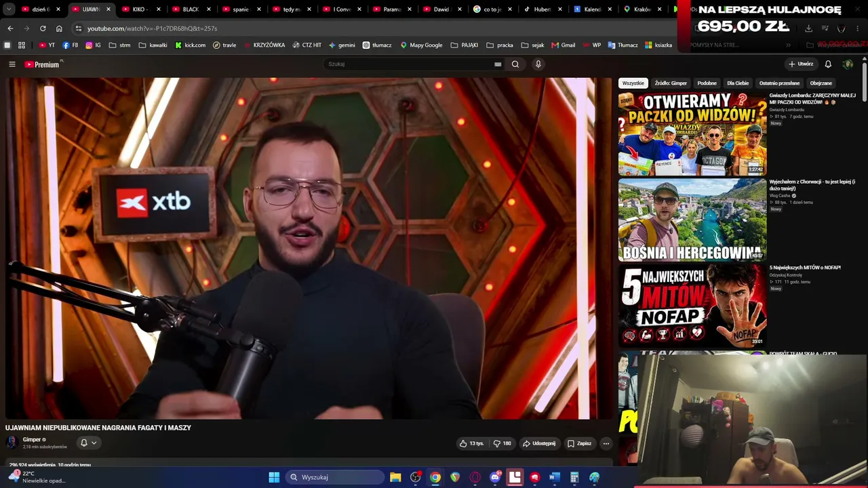The height and width of the screenshot is (488, 868).
Task: Open the pracka bookmarks folder
Action: [500, 45]
